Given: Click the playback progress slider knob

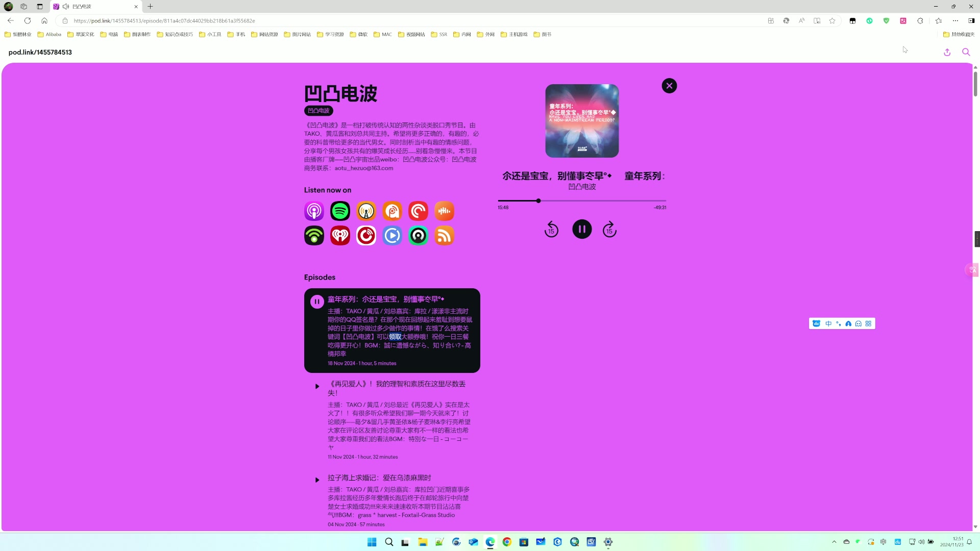Looking at the screenshot, I should click(538, 201).
